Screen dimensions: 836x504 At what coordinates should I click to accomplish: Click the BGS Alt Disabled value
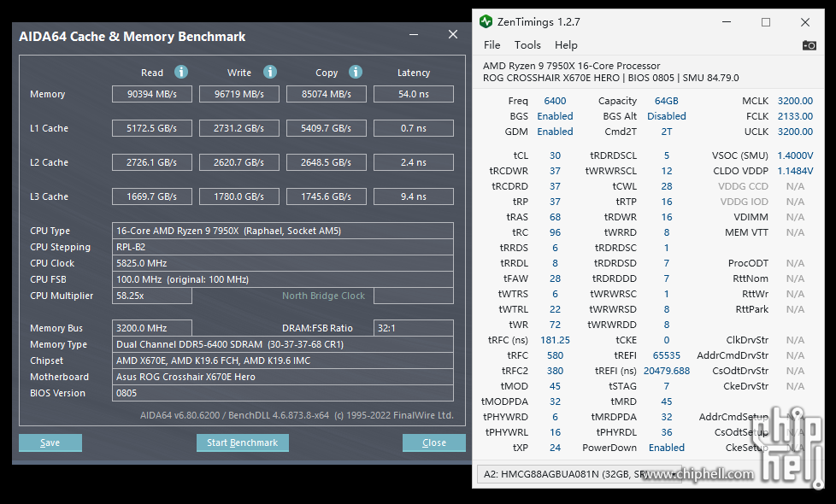pyautogui.click(x=667, y=116)
